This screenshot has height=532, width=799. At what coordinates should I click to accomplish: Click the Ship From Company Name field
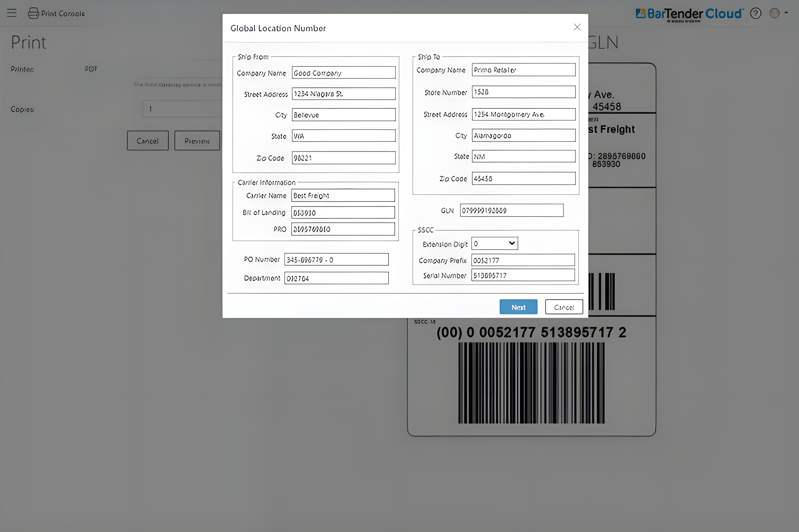[343, 73]
